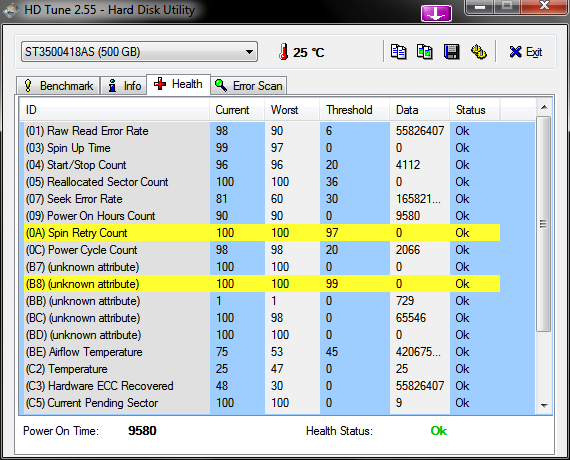
Task: Select the Hardware ECC Recovered row
Action: tap(263, 386)
